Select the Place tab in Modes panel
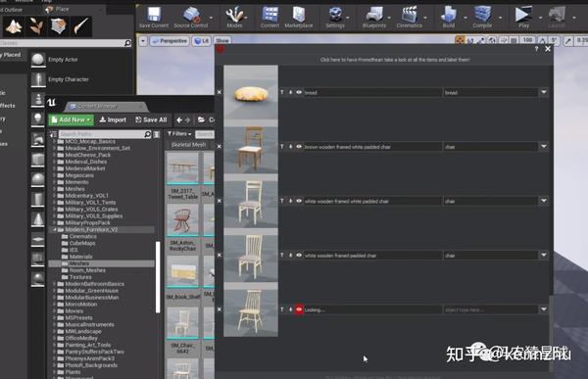 (x=58, y=9)
